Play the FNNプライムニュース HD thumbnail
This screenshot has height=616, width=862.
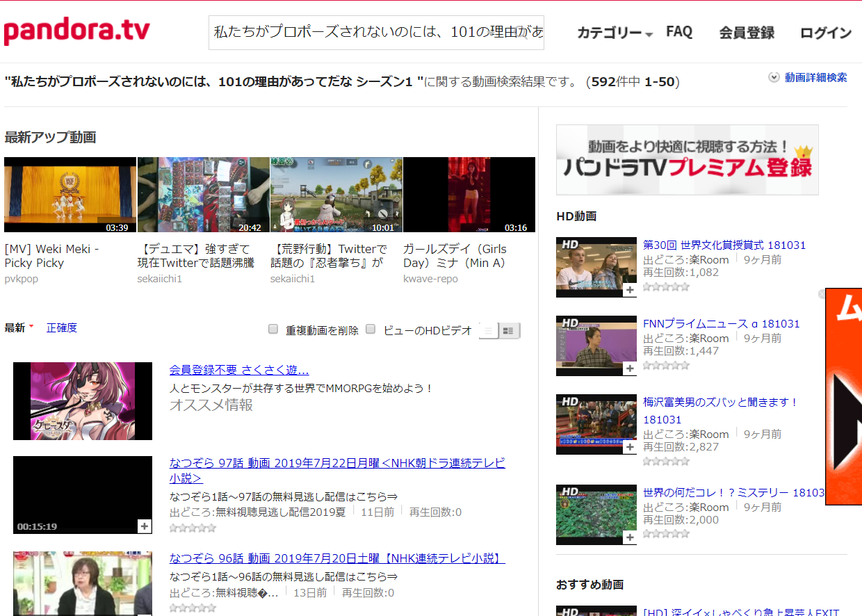coord(596,346)
